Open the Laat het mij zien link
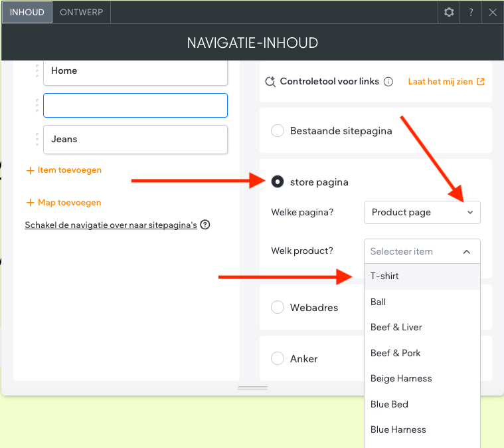 click(446, 82)
